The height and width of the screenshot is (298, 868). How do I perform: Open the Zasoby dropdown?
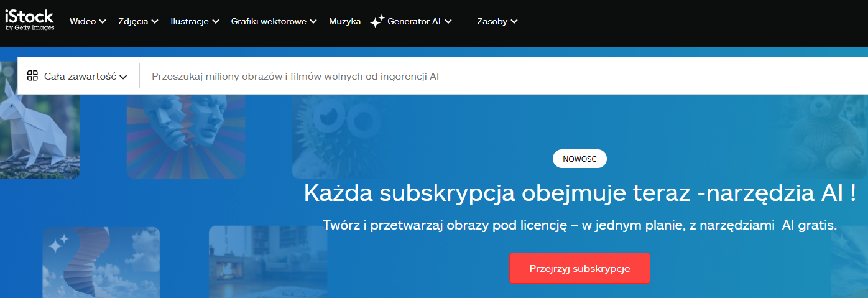click(x=497, y=21)
